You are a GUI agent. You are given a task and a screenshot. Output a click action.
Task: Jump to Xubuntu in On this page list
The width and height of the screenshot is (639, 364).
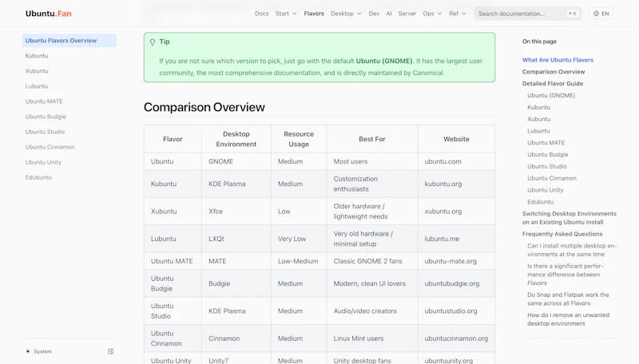(538, 119)
